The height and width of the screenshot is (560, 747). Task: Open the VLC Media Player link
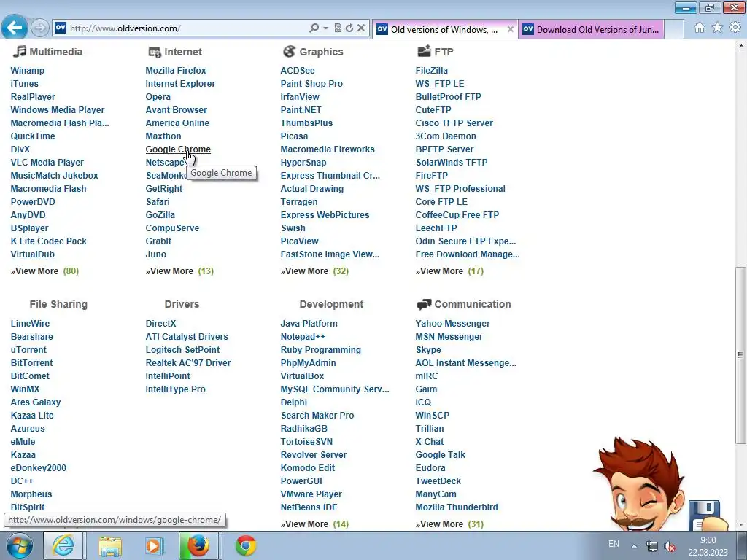[47, 163]
